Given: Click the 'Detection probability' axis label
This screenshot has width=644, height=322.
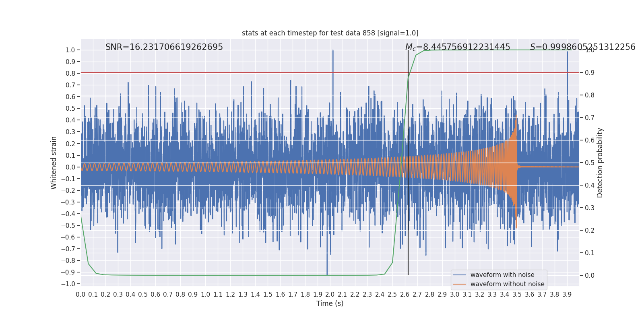Looking at the screenshot, I should tap(600, 163).
